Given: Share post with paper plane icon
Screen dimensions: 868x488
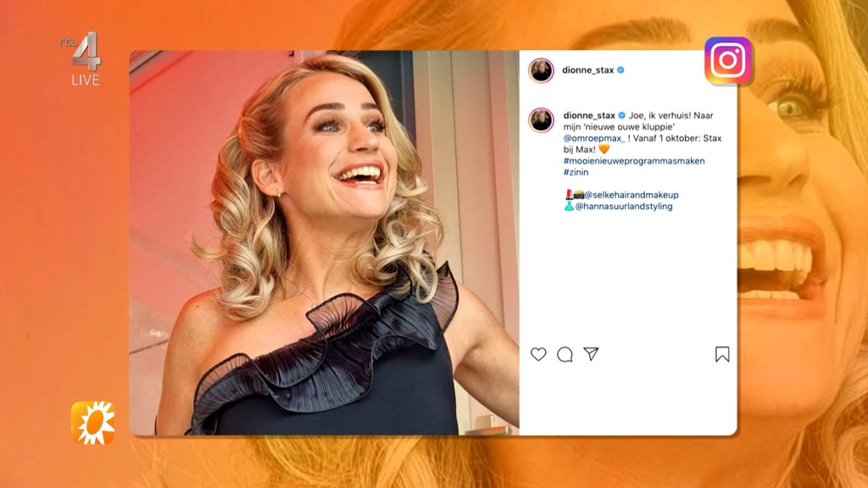Looking at the screenshot, I should click(591, 353).
